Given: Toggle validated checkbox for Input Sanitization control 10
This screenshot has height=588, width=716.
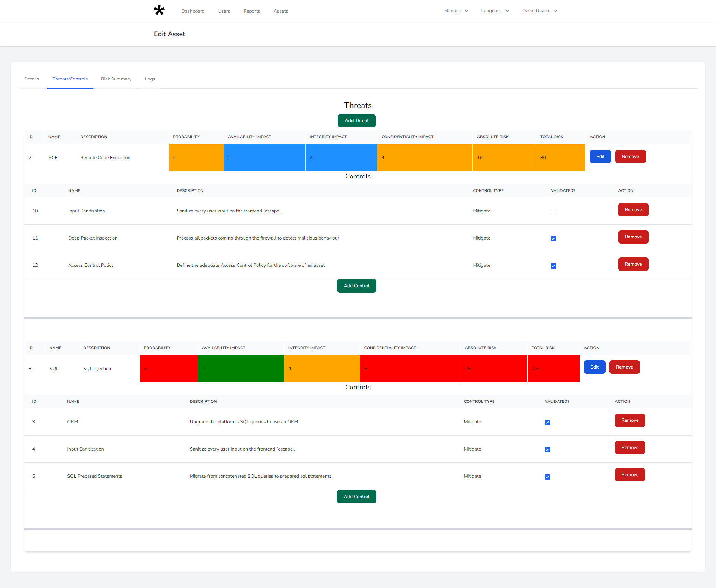Looking at the screenshot, I should [x=553, y=212].
